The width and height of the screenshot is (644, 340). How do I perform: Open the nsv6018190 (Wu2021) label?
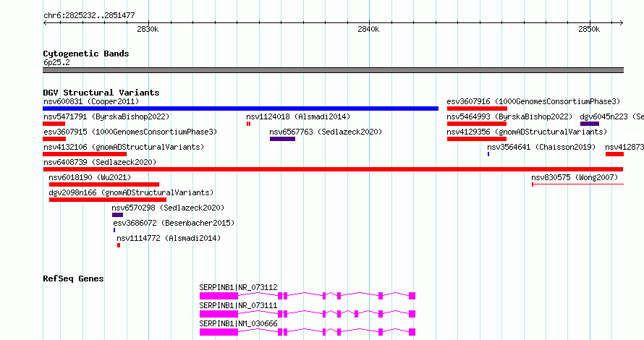(90, 177)
